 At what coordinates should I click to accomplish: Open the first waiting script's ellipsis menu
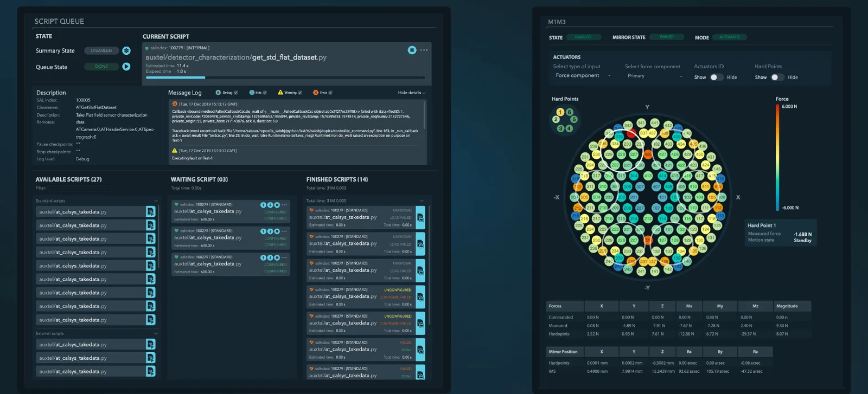tap(284, 205)
